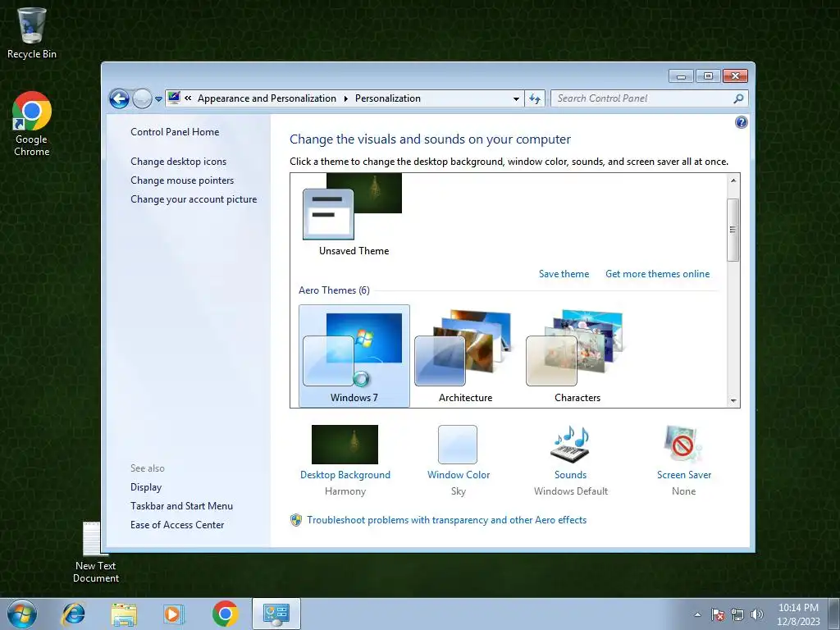
Task: Click the network tray icon
Action: coord(737,614)
